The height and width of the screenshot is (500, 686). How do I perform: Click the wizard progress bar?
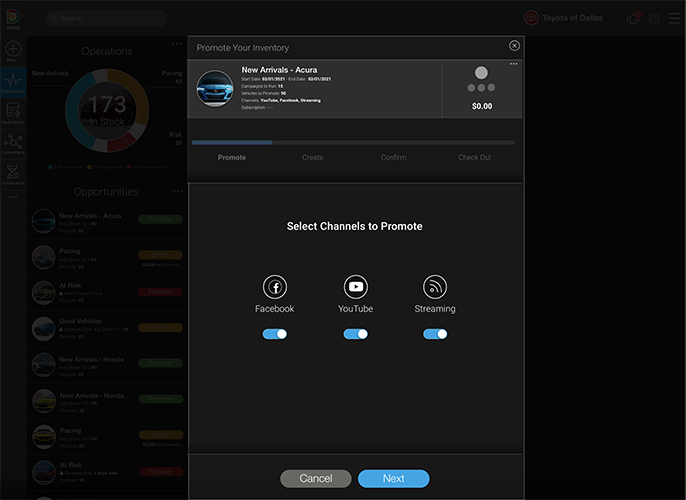[353, 143]
